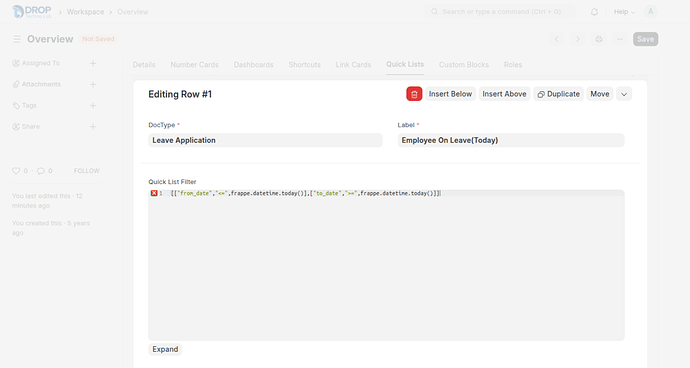Image resolution: width=690 pixels, height=368 pixels.
Task: Add a tag with plus icon
Action: coord(93,106)
